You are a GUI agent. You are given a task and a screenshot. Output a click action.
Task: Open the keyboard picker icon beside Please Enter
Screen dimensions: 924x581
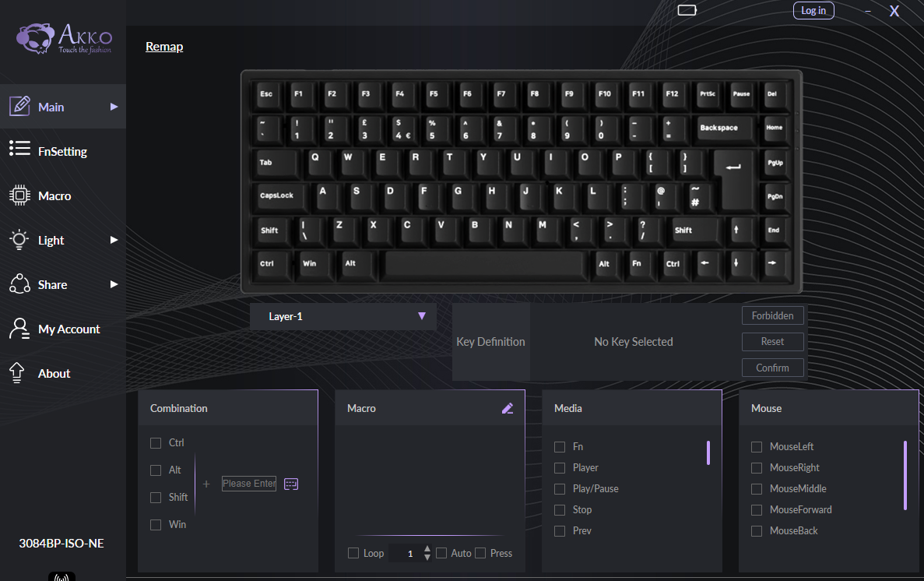click(x=291, y=484)
